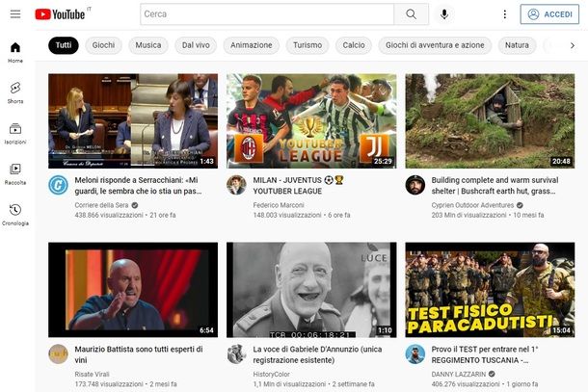Image resolution: width=588 pixels, height=392 pixels.
Task: Open Raccolta library in sidebar
Action: pos(15,174)
